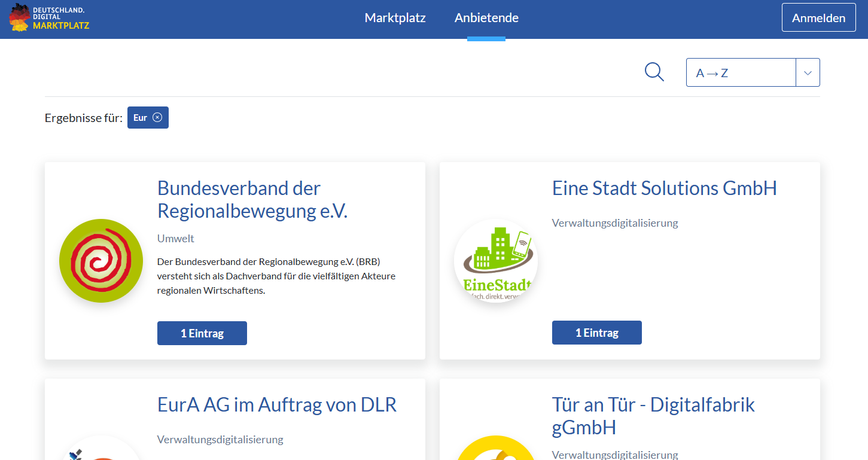Open the Deutschland.Digital Marktplatz logo
The height and width of the screenshot is (460, 868).
(49, 17)
